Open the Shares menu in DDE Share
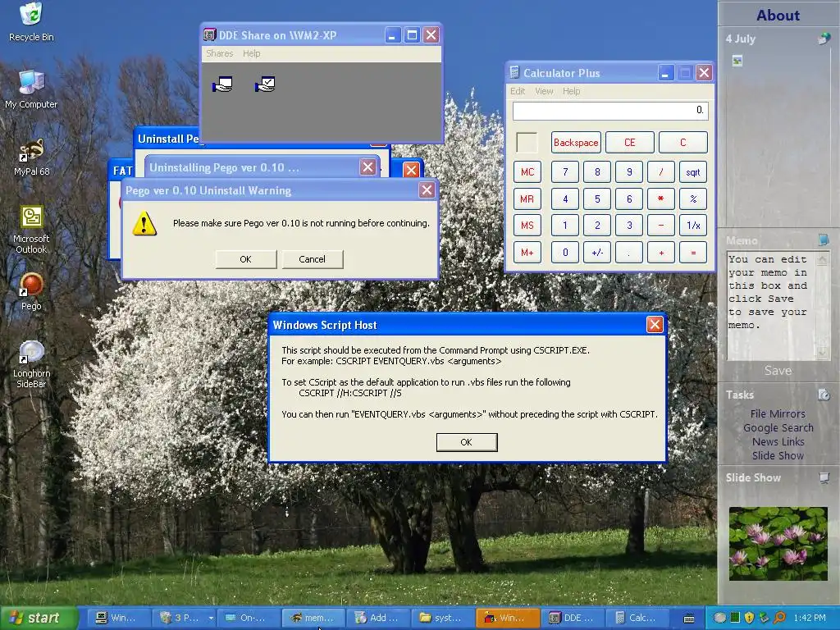840x630 pixels. click(219, 53)
